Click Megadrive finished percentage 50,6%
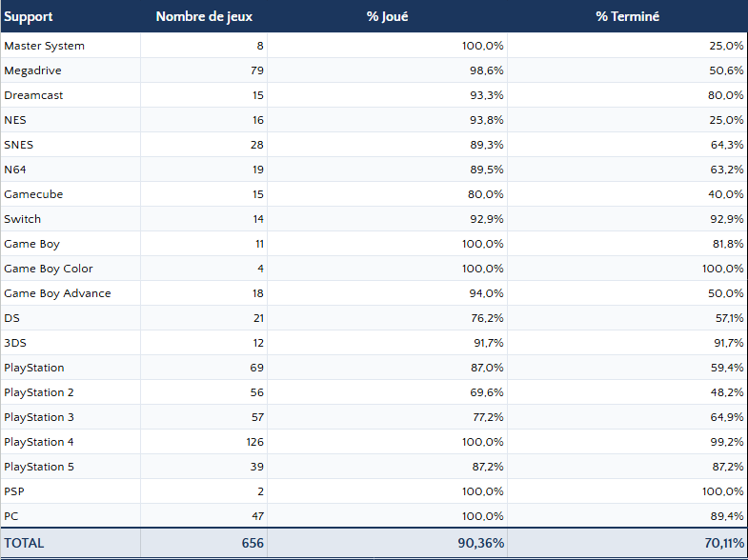The height and width of the screenshot is (560, 748). tap(726, 70)
